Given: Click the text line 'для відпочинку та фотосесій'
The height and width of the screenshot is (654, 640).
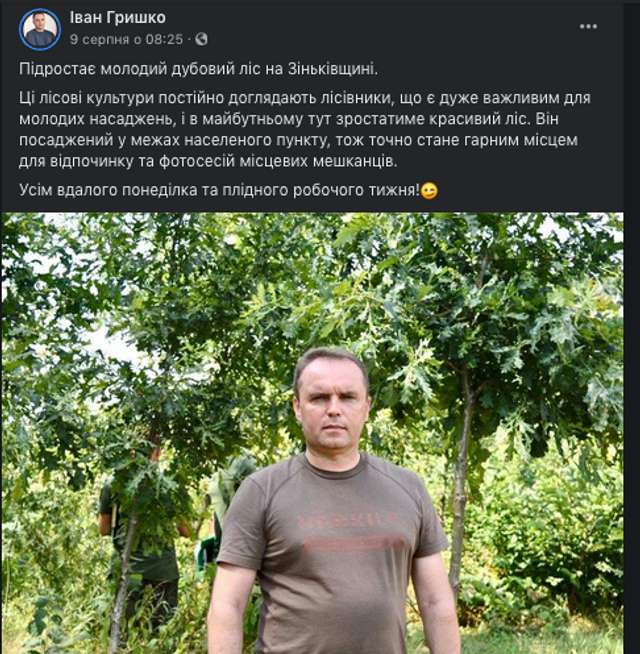Looking at the screenshot, I should [208, 161].
